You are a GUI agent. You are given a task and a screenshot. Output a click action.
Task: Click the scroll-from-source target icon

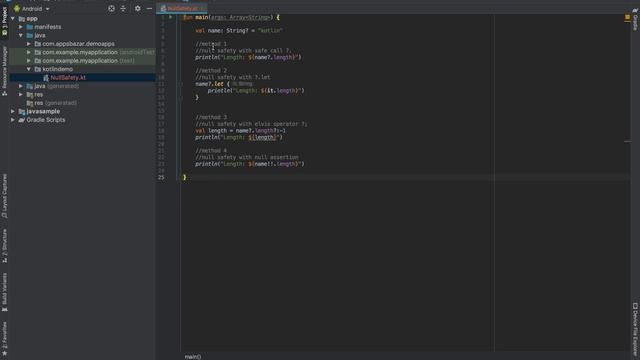(111, 8)
